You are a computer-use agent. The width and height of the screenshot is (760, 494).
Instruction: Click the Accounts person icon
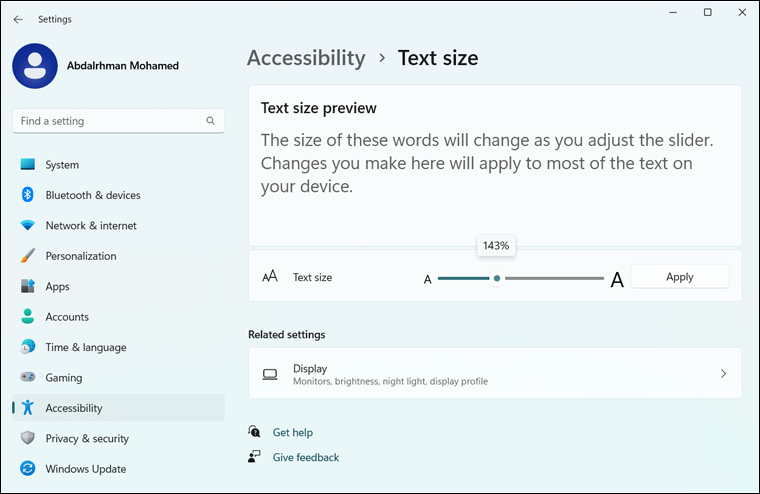[x=27, y=317]
